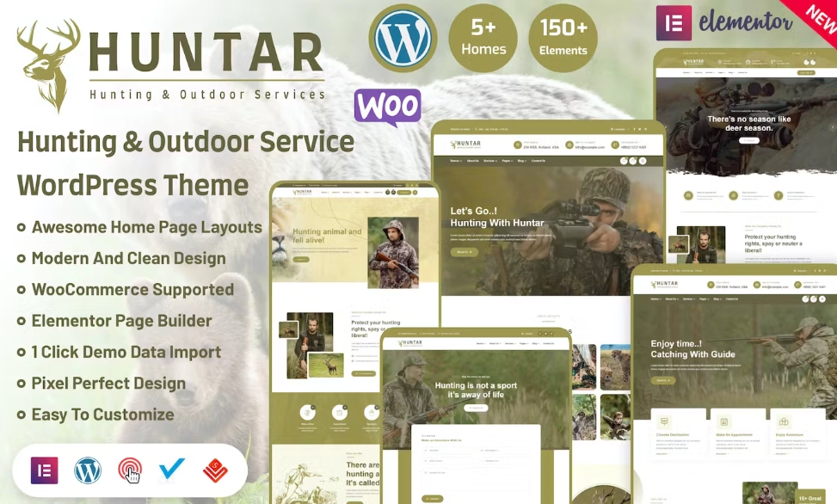Open Demos dropdown in 'Let's Go' demo nav
The width and height of the screenshot is (837, 504).
tap(456, 161)
